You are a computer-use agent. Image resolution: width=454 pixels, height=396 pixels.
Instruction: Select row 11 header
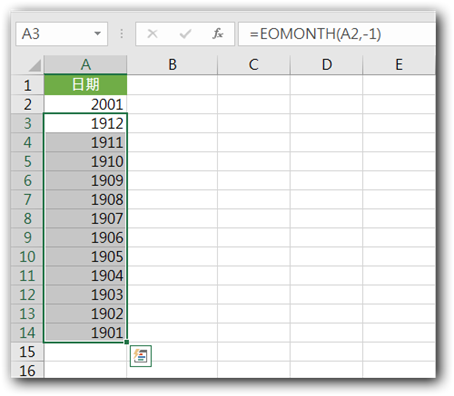coord(27,275)
